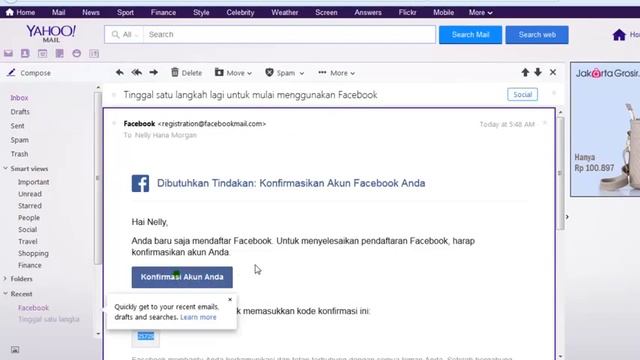The image size is (640, 360).
Task: Close the recent emails tooltip
Action: coord(230,299)
